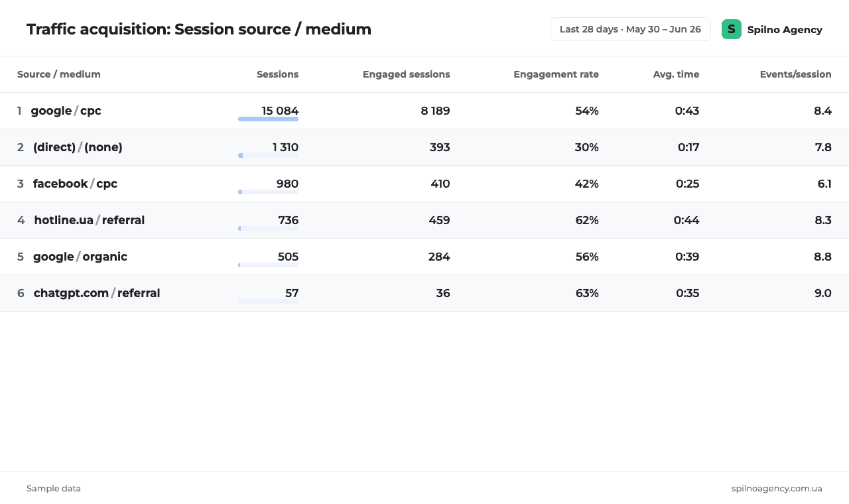The width and height of the screenshot is (849, 504).
Task: Click the Spilno Agency name label
Action: 785,29
